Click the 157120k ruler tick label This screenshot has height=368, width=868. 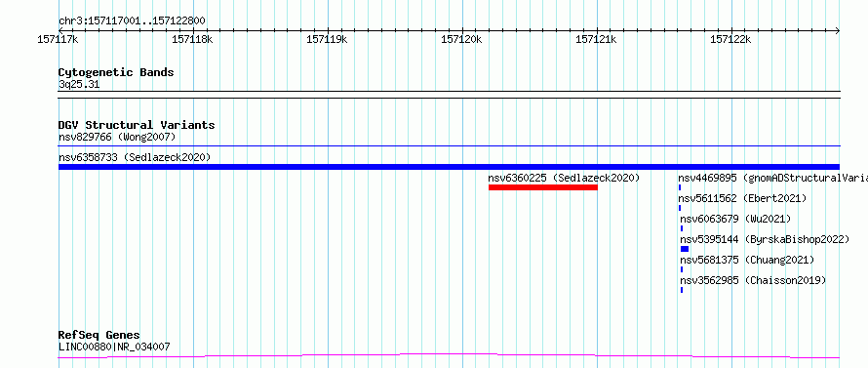(x=461, y=39)
